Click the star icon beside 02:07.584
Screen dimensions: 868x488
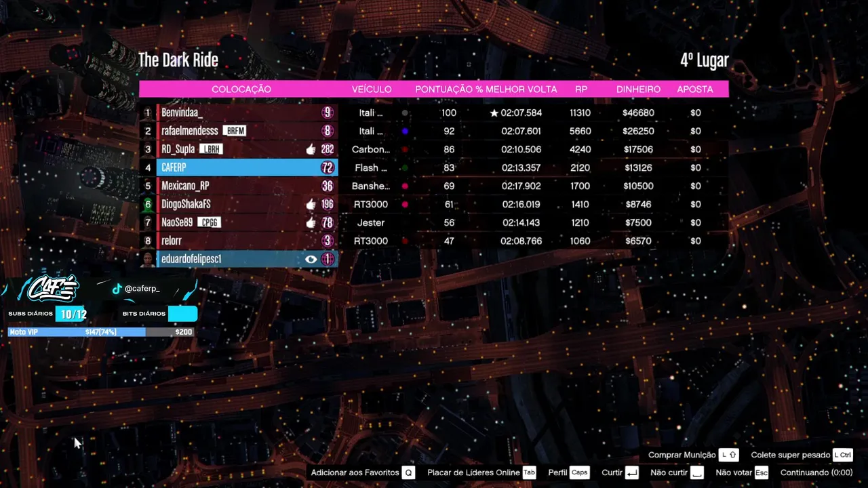494,113
